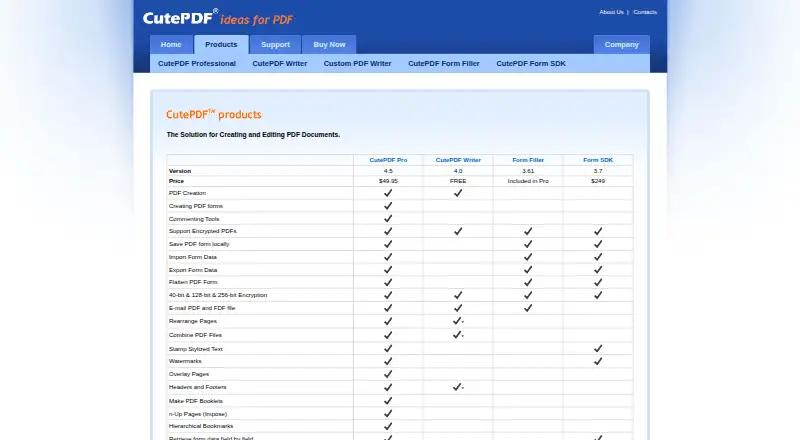Click 'The Solution for Creating and Editing' tagline
Image resolution: width=800 pixels, height=440 pixels.
pos(253,135)
